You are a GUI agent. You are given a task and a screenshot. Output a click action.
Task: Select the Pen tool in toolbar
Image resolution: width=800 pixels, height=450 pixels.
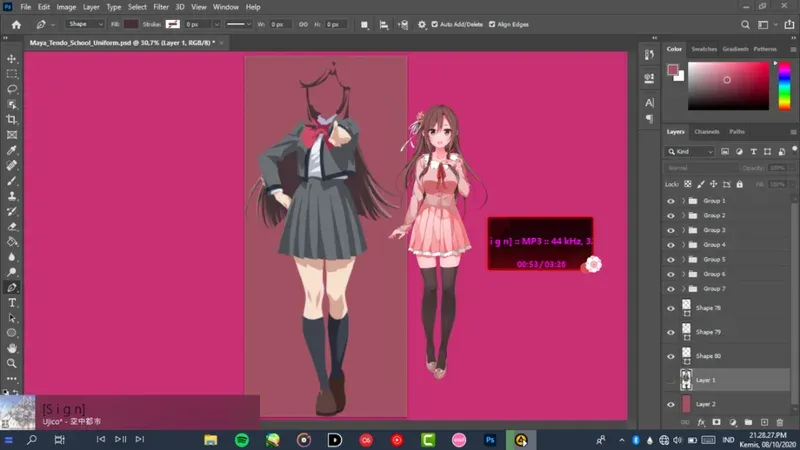(12, 288)
